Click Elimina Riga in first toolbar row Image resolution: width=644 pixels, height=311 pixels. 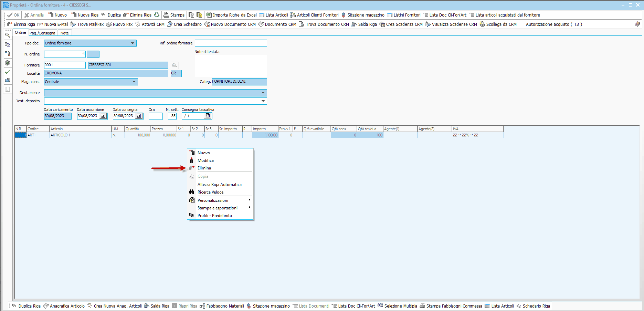137,15
